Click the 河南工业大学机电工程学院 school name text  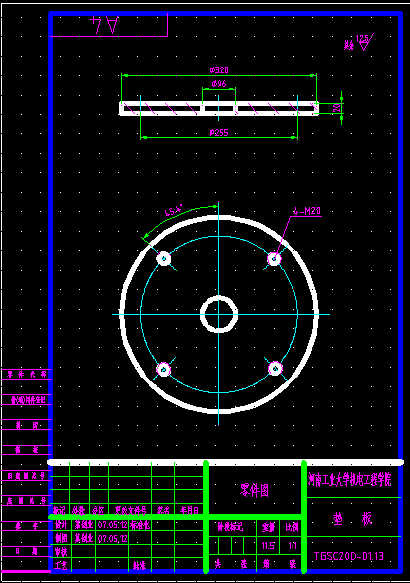coord(349,480)
